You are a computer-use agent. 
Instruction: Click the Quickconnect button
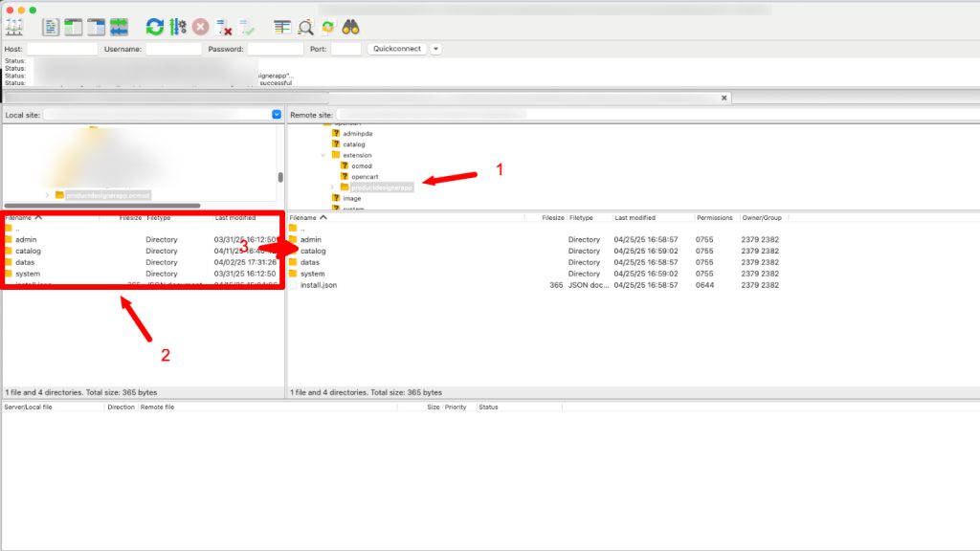click(x=397, y=49)
